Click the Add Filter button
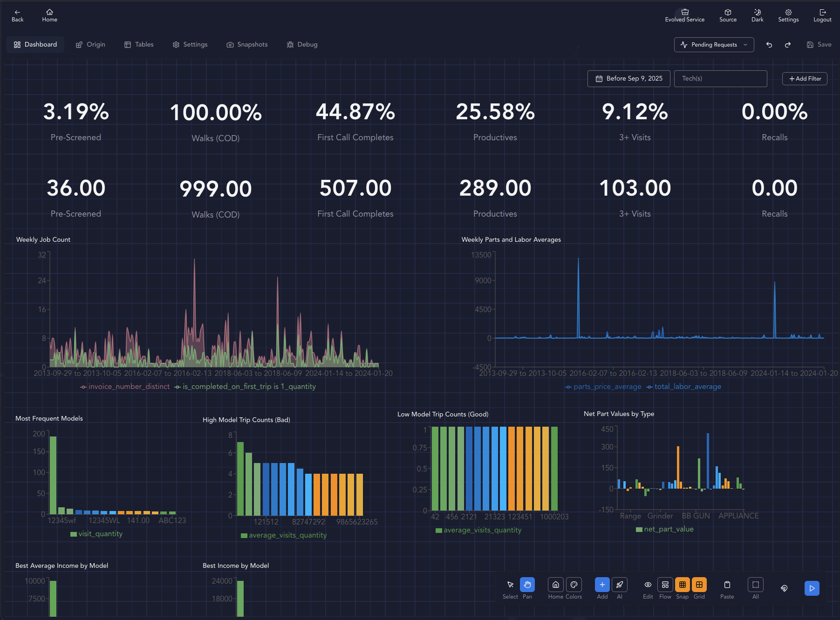This screenshot has width=840, height=620. coord(805,79)
